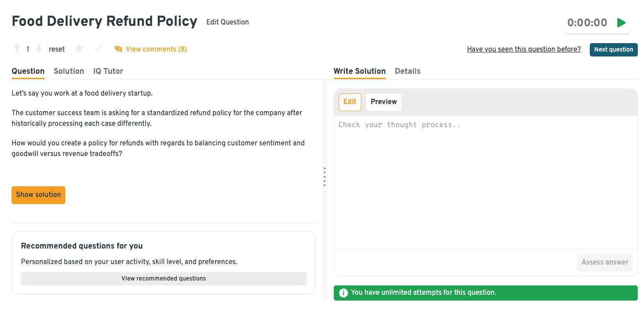
Task: Downvote the question with the down arrow
Action: tap(39, 49)
